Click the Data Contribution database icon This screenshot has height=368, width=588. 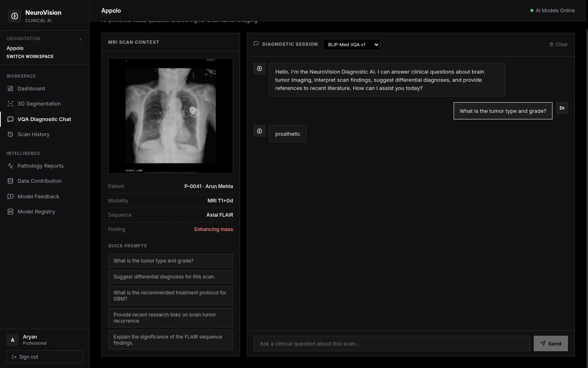(x=10, y=181)
